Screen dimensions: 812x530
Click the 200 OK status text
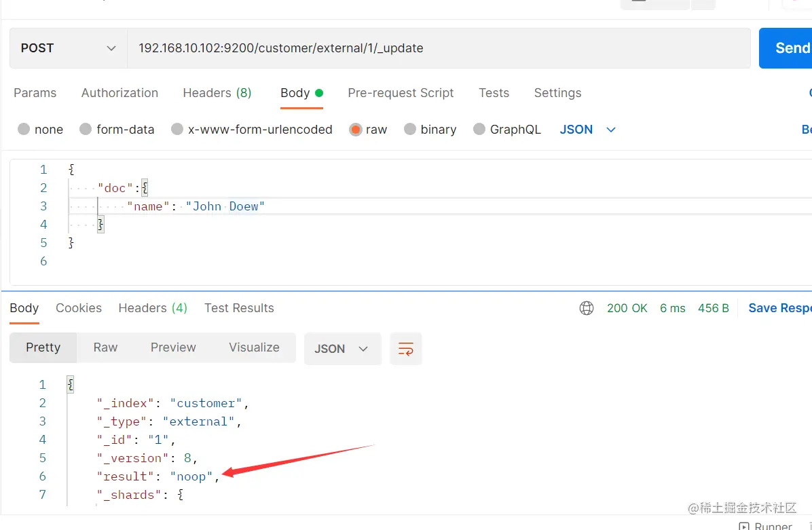(x=627, y=309)
